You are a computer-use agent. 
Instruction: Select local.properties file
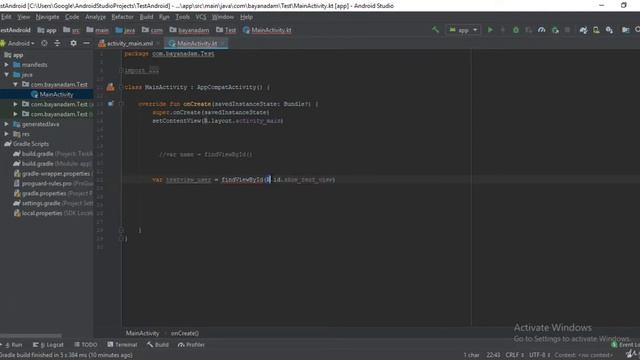pos(53,213)
